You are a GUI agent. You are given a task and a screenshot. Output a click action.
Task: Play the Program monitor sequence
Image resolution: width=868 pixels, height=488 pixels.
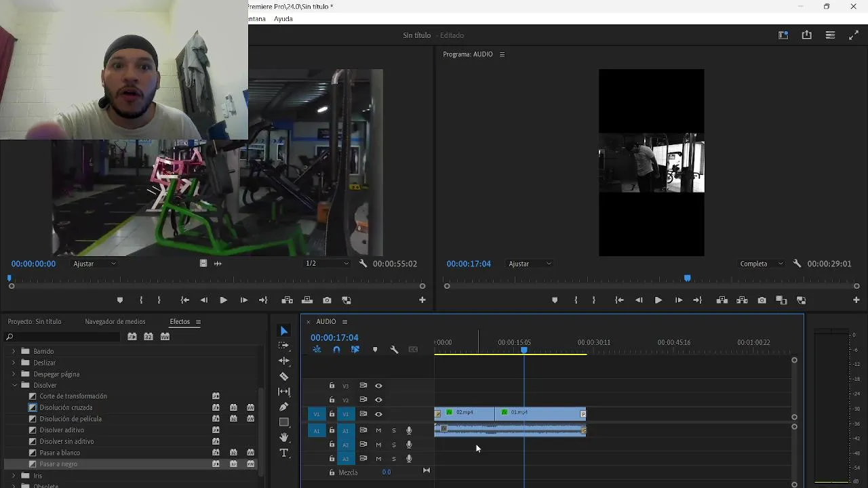pyautogui.click(x=658, y=300)
